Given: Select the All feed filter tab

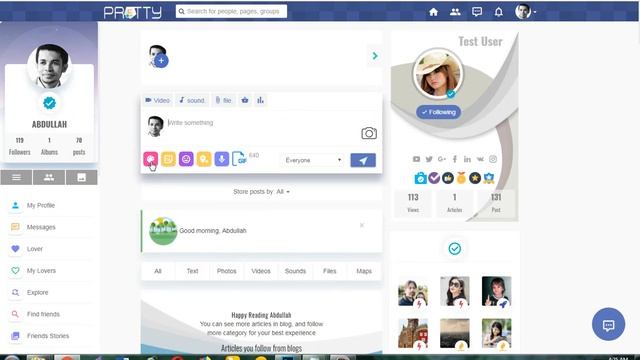Looking at the screenshot, I should pos(158,271).
